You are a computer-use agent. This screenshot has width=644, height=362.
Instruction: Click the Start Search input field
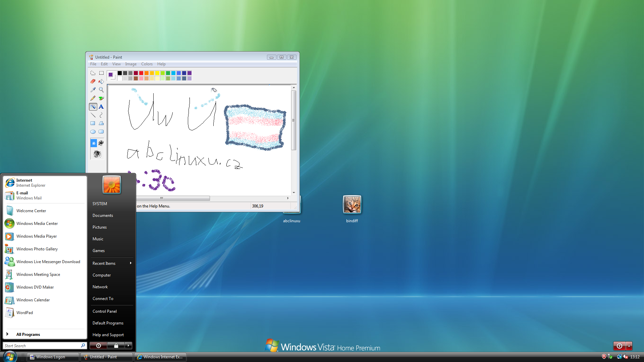[42, 346]
